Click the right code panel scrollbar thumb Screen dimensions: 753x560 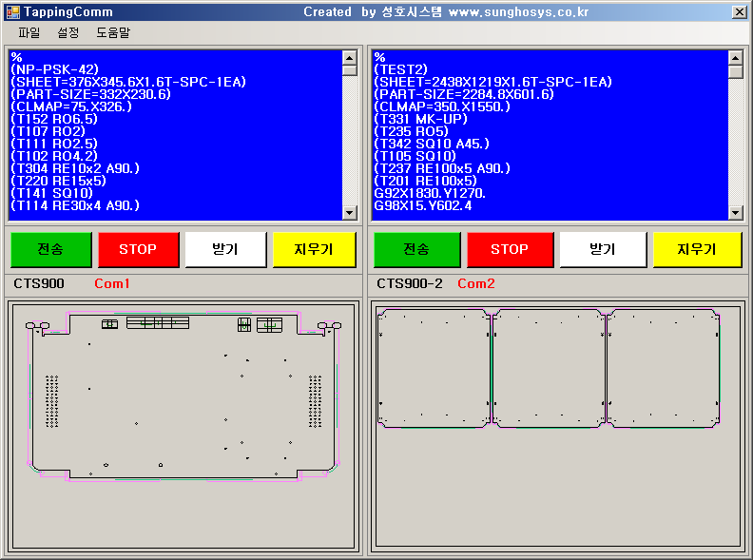click(x=736, y=72)
